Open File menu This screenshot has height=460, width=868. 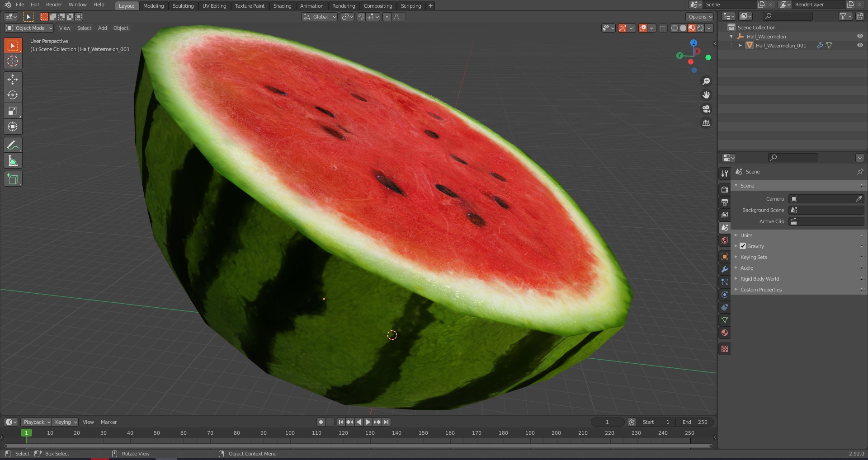pyautogui.click(x=20, y=5)
